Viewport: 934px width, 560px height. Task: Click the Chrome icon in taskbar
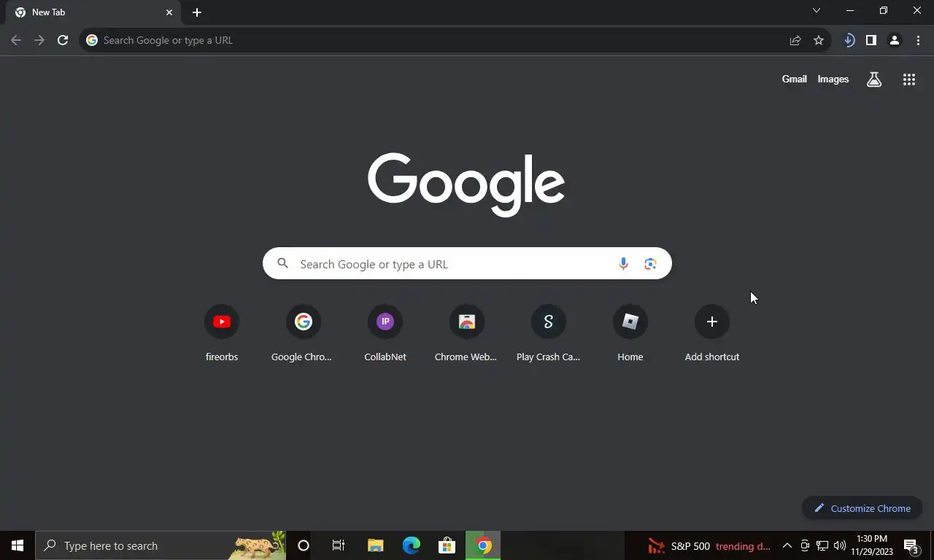point(483,545)
